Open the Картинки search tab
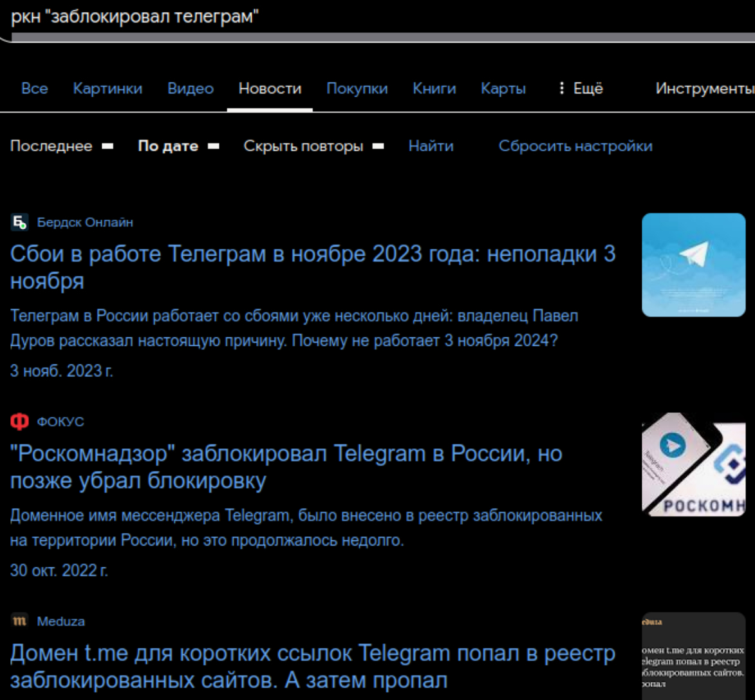 pyautogui.click(x=107, y=89)
